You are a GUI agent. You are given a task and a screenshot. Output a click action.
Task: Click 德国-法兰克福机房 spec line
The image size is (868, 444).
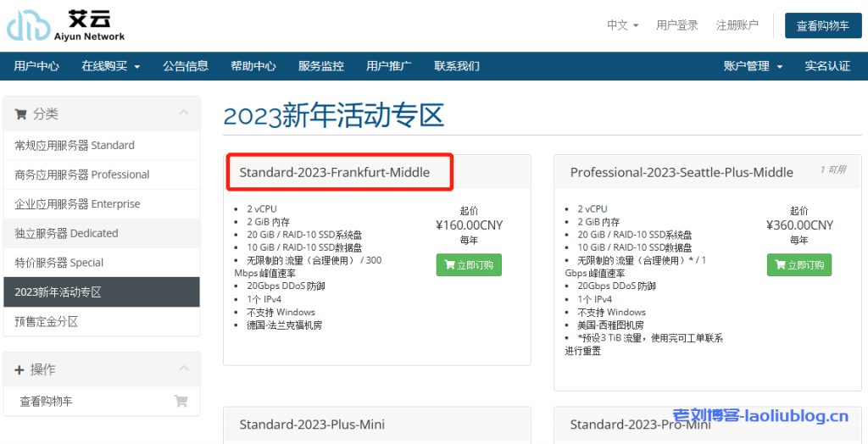point(285,325)
